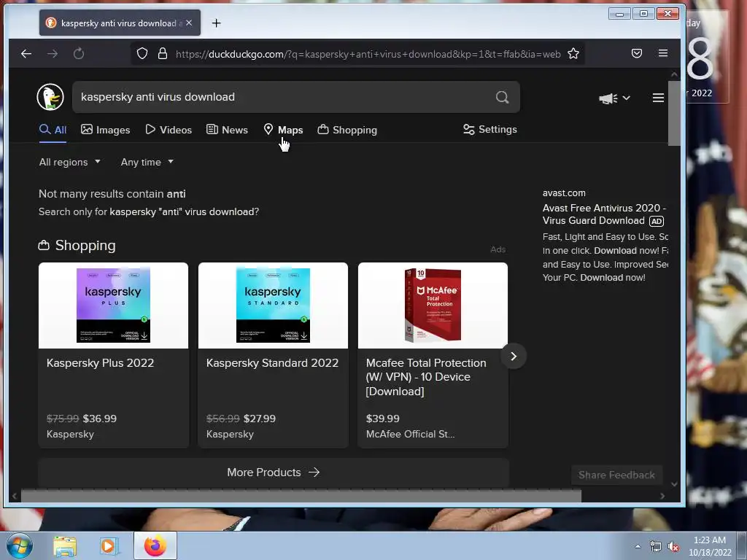This screenshot has width=747, height=560.
Task: Open the McAfee Total Protection product image
Action: [433, 306]
